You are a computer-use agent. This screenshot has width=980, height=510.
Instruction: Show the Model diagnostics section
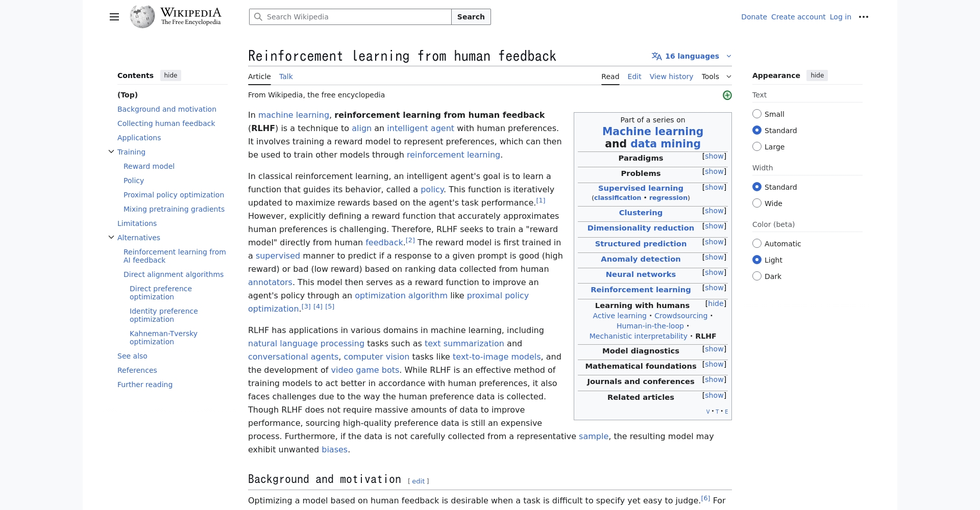(x=714, y=349)
